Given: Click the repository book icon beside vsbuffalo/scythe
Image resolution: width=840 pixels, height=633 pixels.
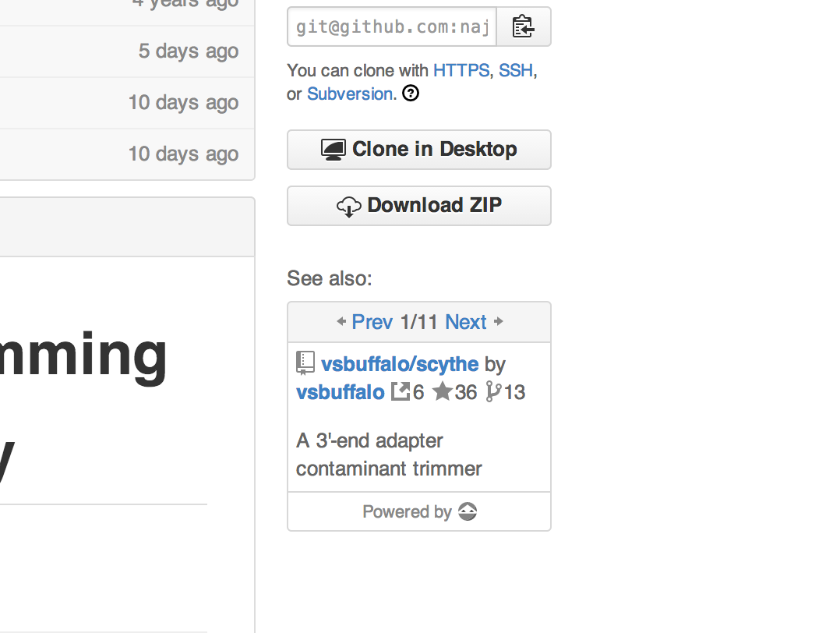Looking at the screenshot, I should point(305,364).
